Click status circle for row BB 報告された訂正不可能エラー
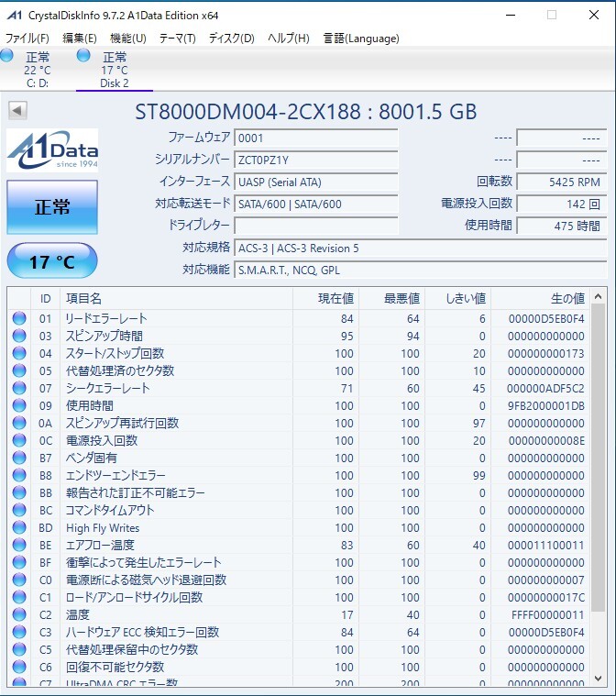 click(x=19, y=492)
